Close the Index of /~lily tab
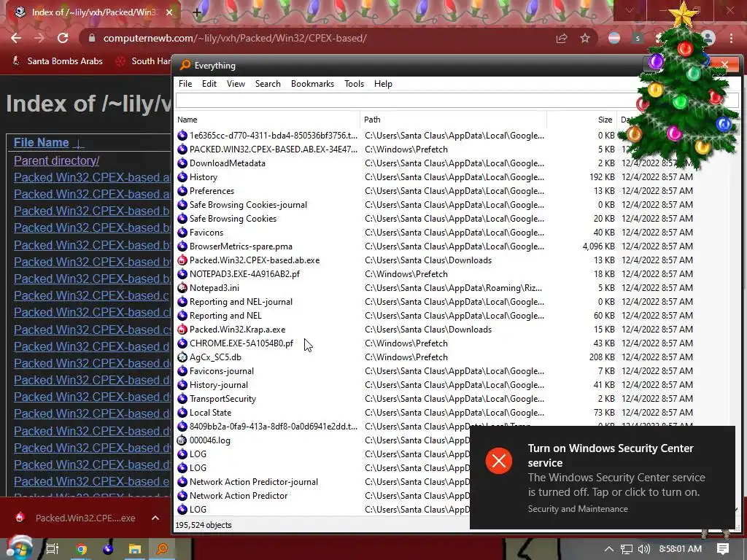The width and height of the screenshot is (747, 560). (x=169, y=12)
